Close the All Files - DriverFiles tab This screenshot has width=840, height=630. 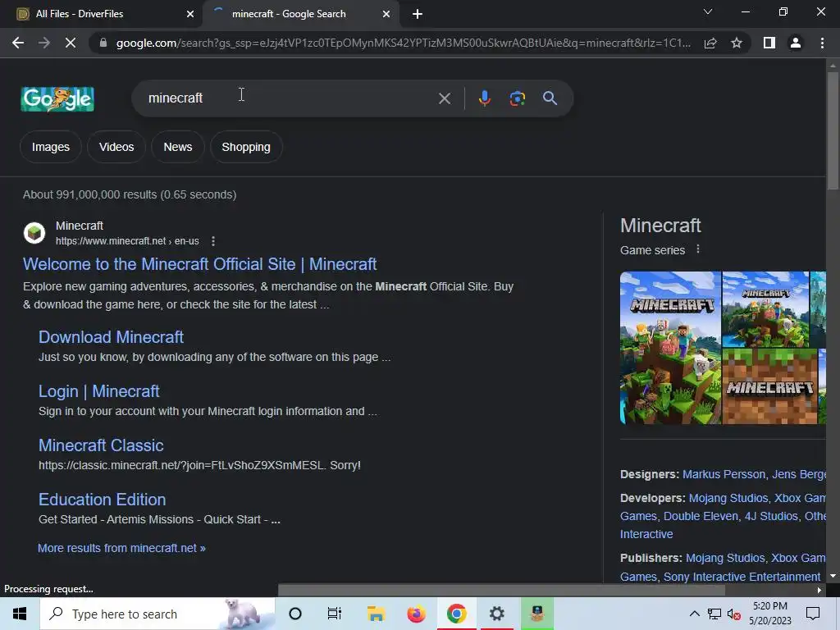click(x=190, y=14)
